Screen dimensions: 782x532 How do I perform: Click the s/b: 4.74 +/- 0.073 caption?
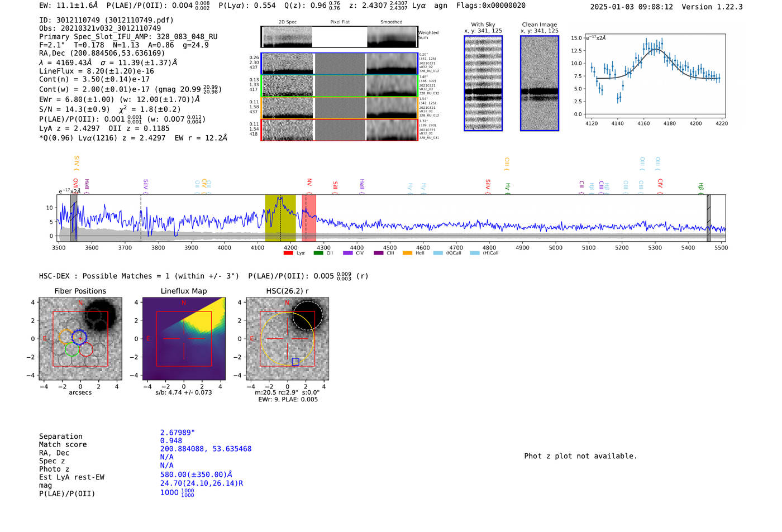(184, 392)
